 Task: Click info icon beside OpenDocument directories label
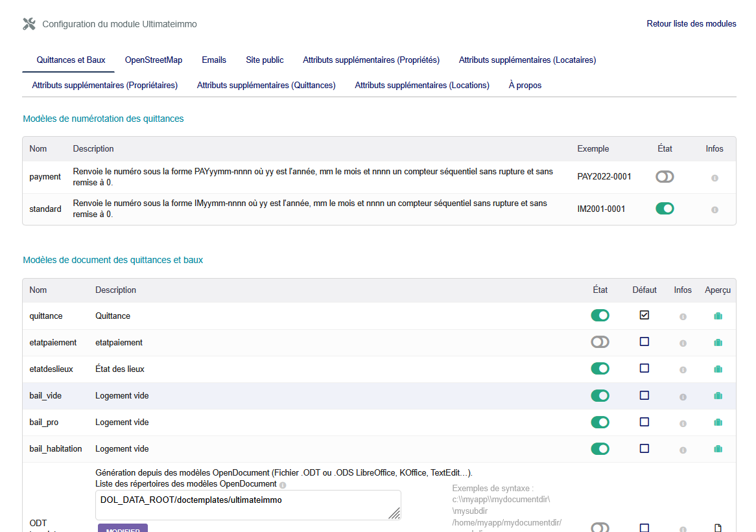tap(283, 485)
